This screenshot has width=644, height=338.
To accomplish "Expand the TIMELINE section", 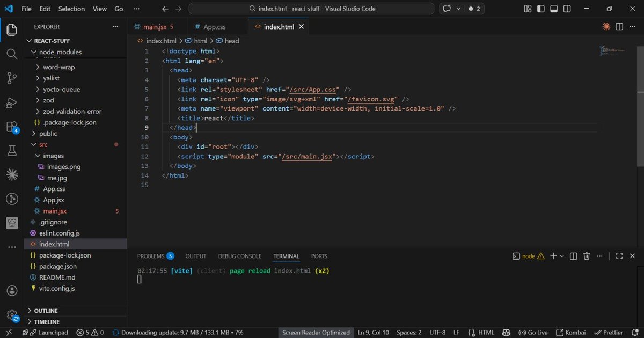I will point(47,322).
